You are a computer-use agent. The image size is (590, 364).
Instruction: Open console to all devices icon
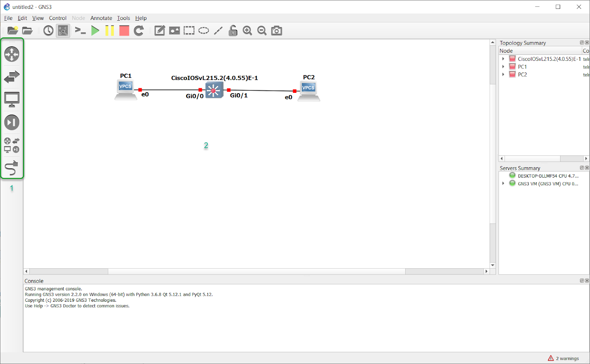pyautogui.click(x=80, y=31)
